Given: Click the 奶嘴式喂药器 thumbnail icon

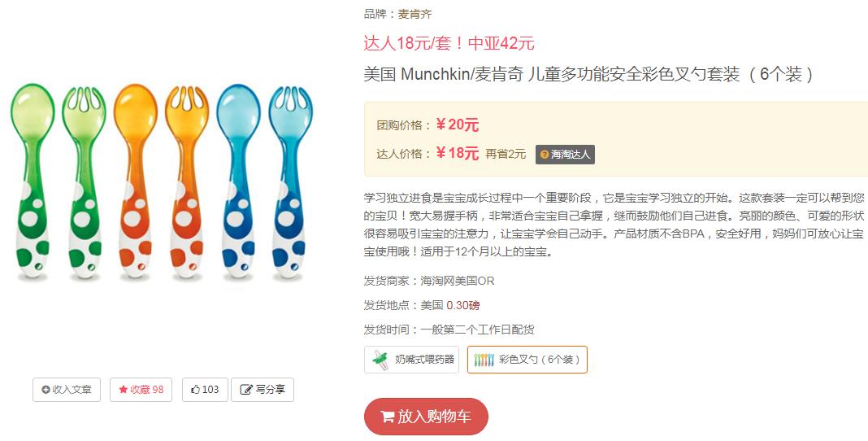Looking at the screenshot, I should pyautogui.click(x=380, y=359).
